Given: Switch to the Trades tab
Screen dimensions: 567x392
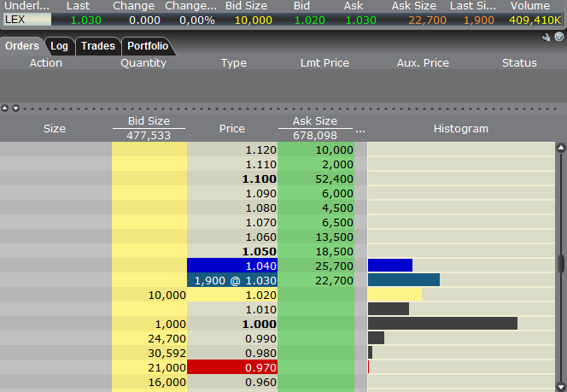Looking at the screenshot, I should [98, 46].
